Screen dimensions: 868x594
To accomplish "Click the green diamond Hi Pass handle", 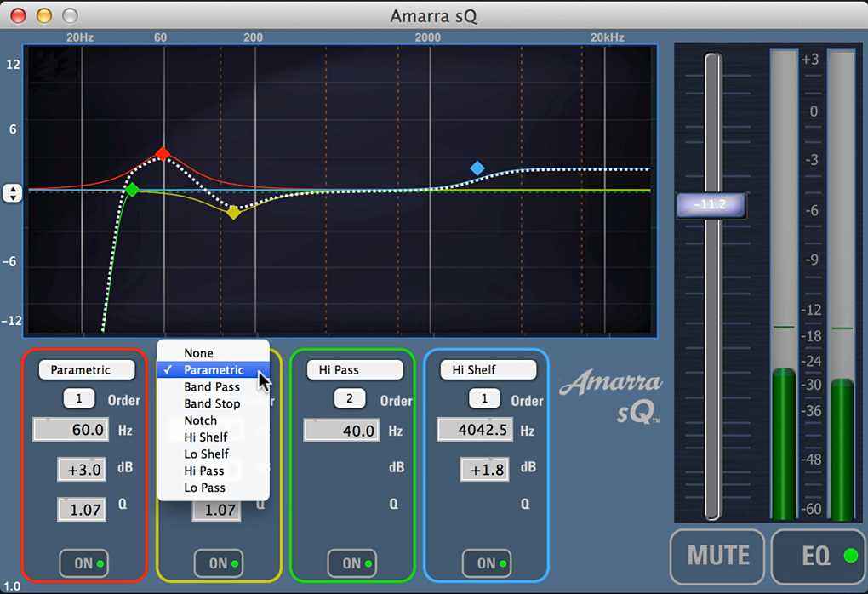I will (131, 190).
